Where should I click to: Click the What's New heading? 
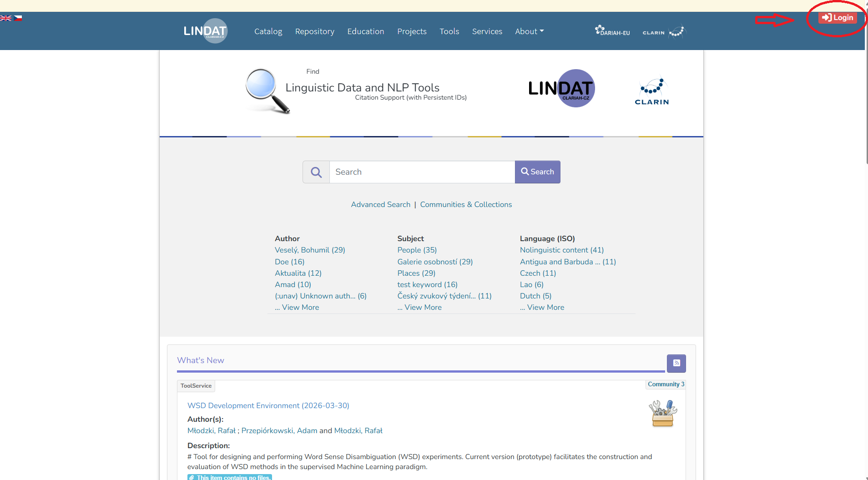tap(201, 360)
